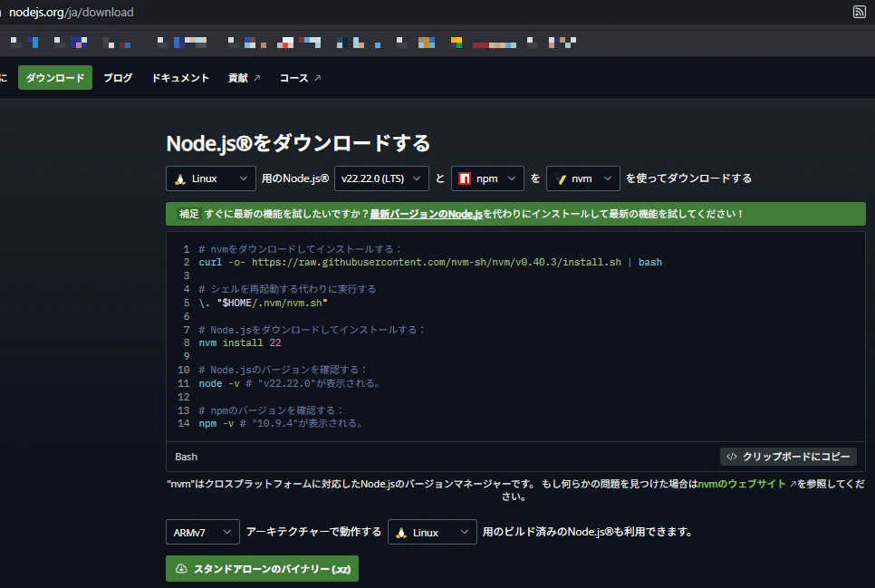This screenshot has width=875, height=588.
Task: Expand the Linux platform dropdown at top
Action: coord(211,178)
